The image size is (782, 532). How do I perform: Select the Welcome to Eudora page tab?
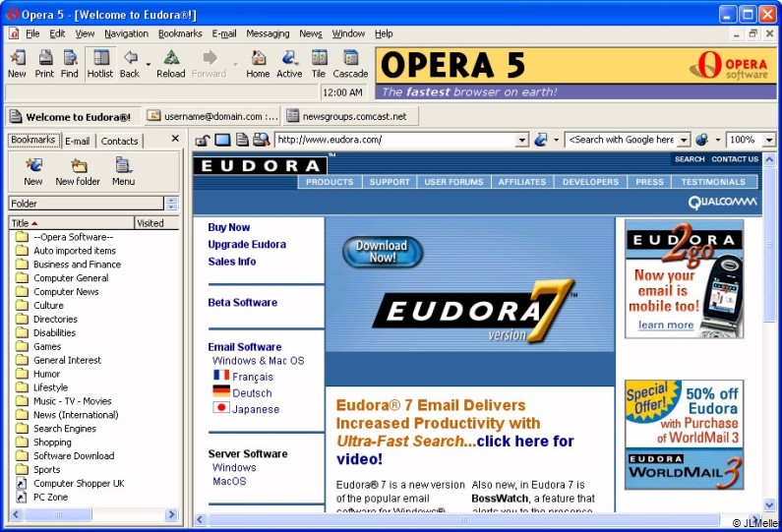[73, 117]
